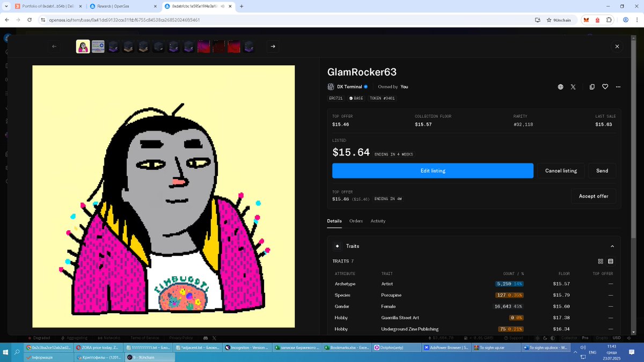Image resolution: width=644 pixels, height=362 pixels.
Task: Close the item detail overlay
Action: click(x=617, y=47)
